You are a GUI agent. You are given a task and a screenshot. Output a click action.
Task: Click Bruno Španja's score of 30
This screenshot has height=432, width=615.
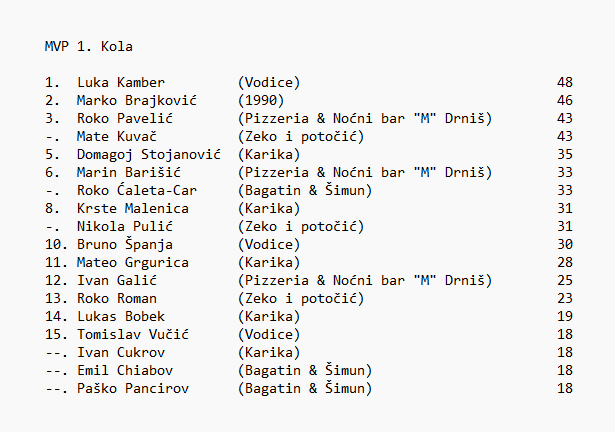(x=564, y=244)
